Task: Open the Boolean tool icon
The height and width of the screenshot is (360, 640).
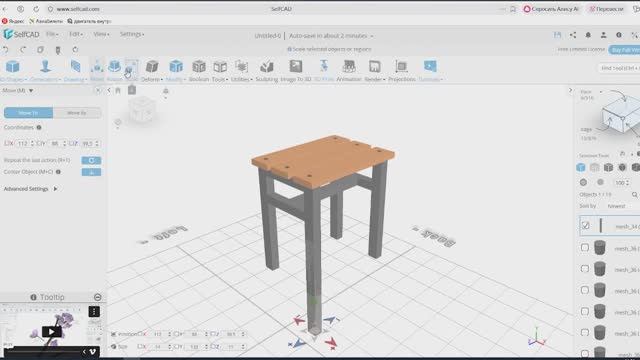Action: (199, 66)
